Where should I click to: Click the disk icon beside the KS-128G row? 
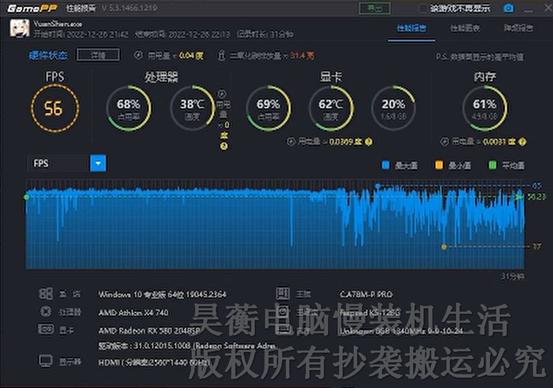283,312
